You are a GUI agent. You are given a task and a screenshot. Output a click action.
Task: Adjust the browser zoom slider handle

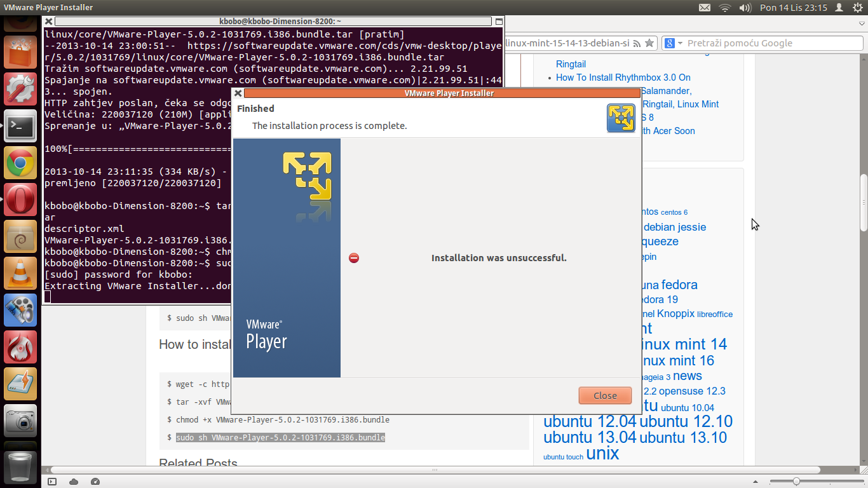(796, 482)
